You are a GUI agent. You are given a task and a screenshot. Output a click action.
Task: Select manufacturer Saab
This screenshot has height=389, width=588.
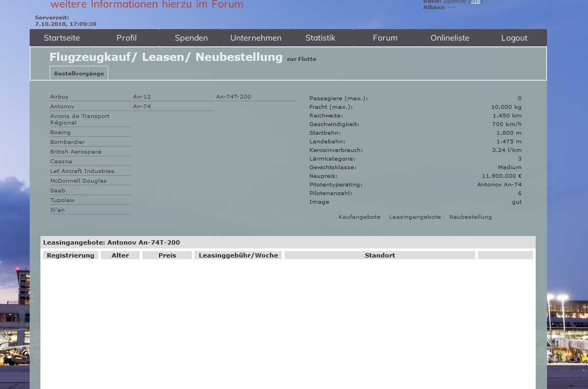pyautogui.click(x=91, y=191)
